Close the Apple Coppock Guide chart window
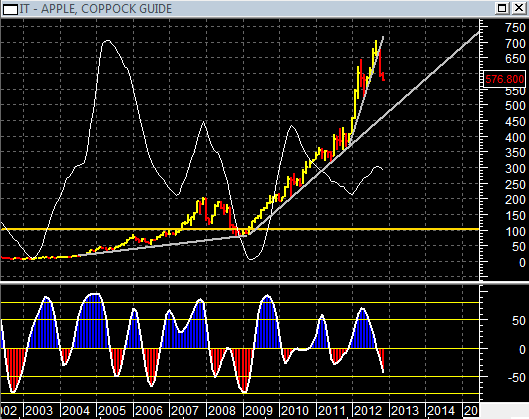 (519, 8)
